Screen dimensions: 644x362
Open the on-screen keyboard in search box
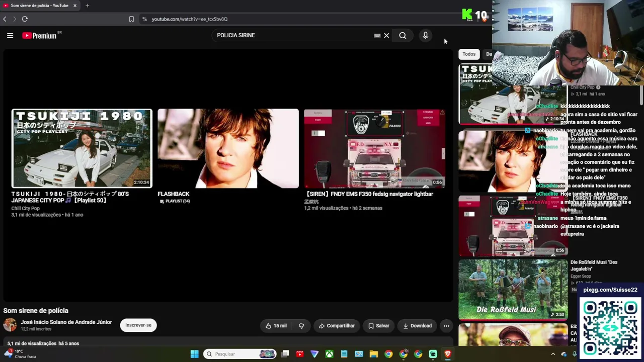(x=377, y=36)
